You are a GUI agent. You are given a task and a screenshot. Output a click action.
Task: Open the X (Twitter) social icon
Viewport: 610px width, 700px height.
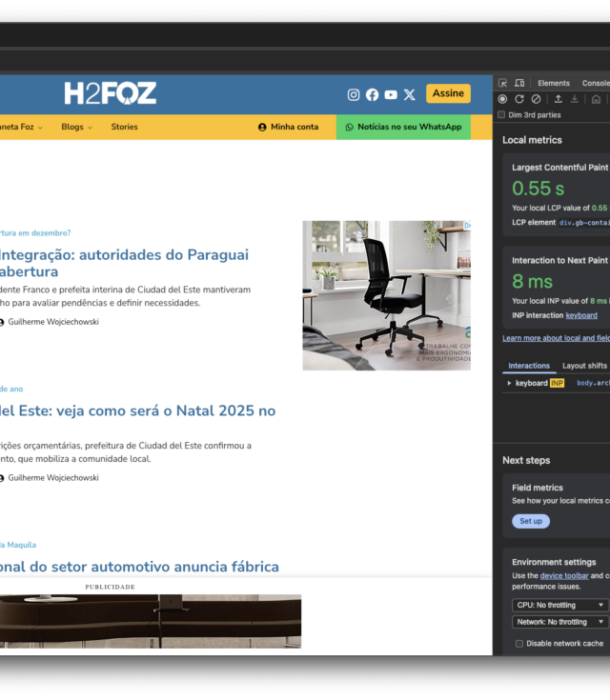click(x=410, y=94)
